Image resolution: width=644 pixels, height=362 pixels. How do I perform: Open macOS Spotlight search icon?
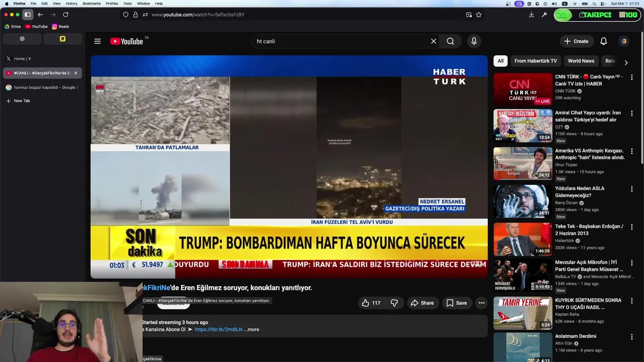(x=593, y=4)
